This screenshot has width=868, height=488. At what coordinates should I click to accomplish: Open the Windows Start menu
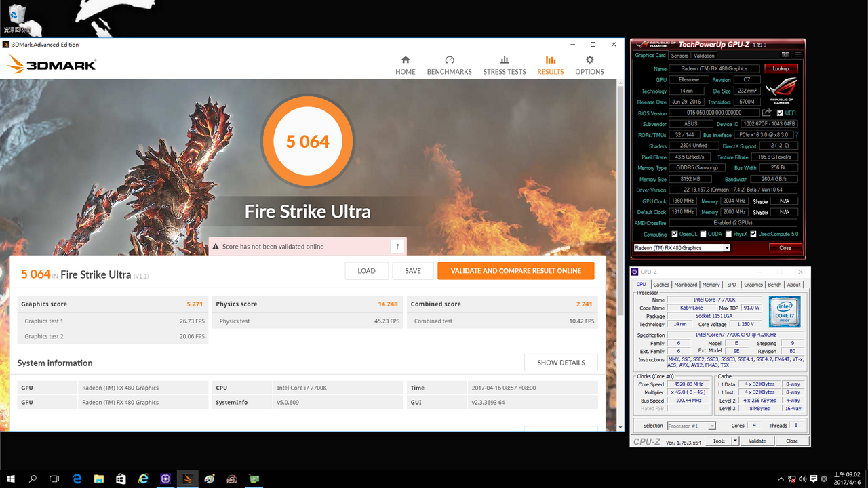[x=11, y=479]
